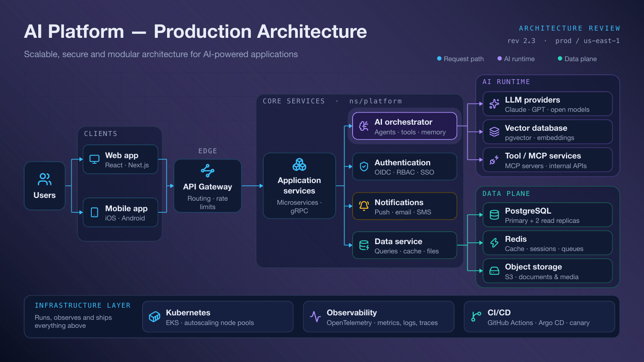Click the Users people icon
Viewport: 644px width, 362px height.
pyautogui.click(x=45, y=179)
